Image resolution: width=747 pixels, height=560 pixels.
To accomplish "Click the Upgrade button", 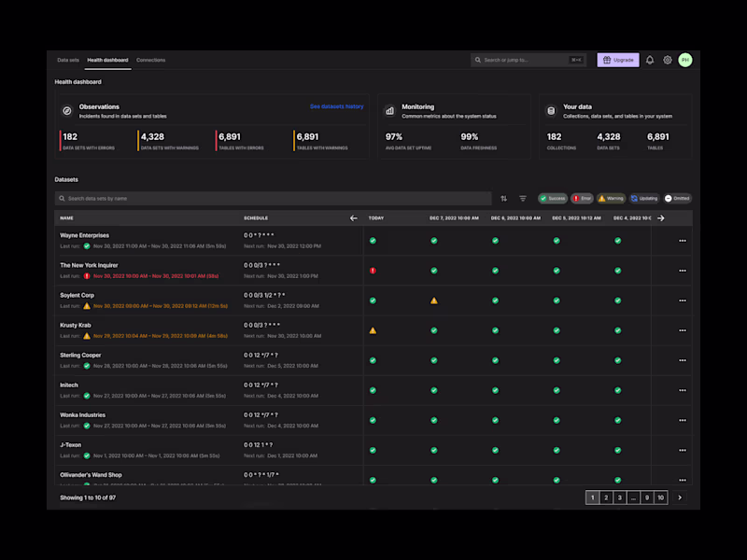I will (618, 60).
